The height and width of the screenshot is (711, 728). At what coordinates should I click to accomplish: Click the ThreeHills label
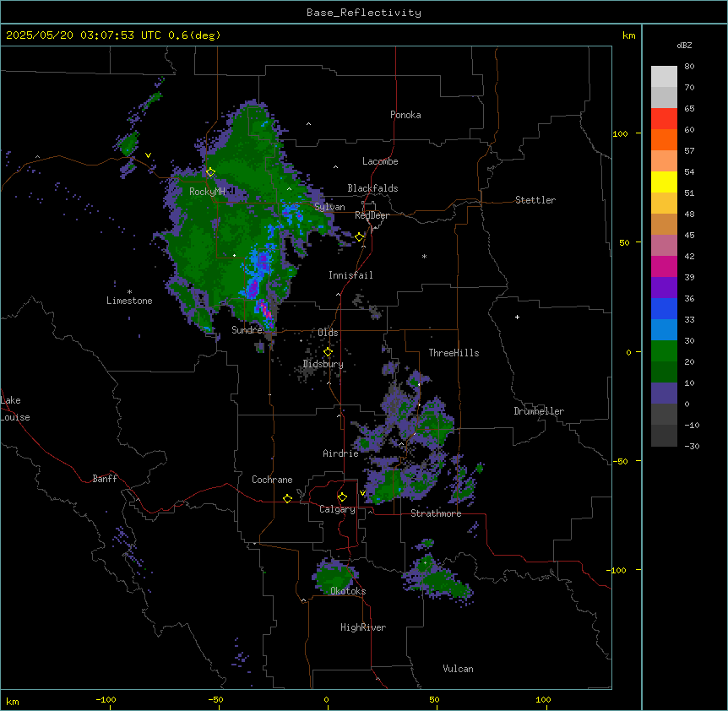(454, 353)
